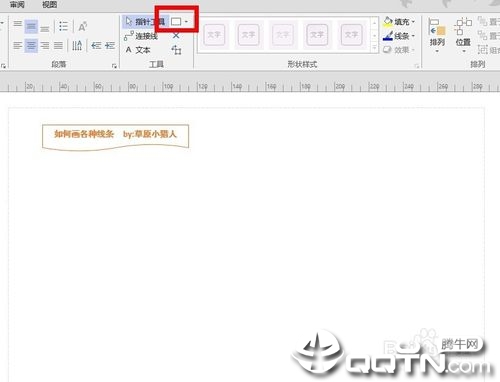The image size is (500, 382).
Task: Apply the first shape style thumbnail
Action: pyautogui.click(x=214, y=35)
